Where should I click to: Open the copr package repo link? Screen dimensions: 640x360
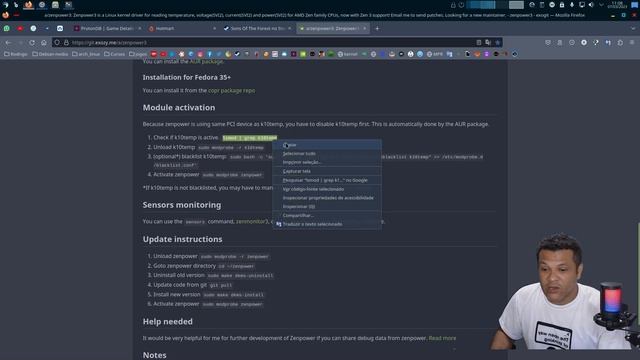point(231,91)
